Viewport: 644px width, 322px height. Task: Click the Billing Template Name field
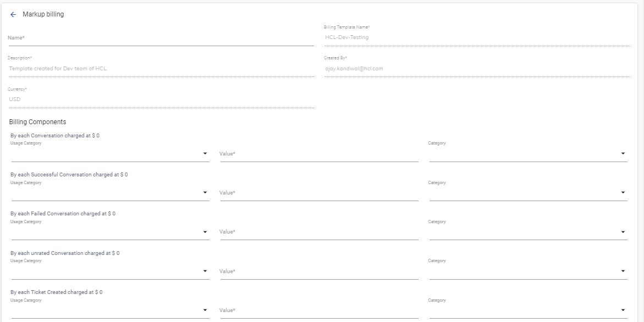tap(477, 38)
